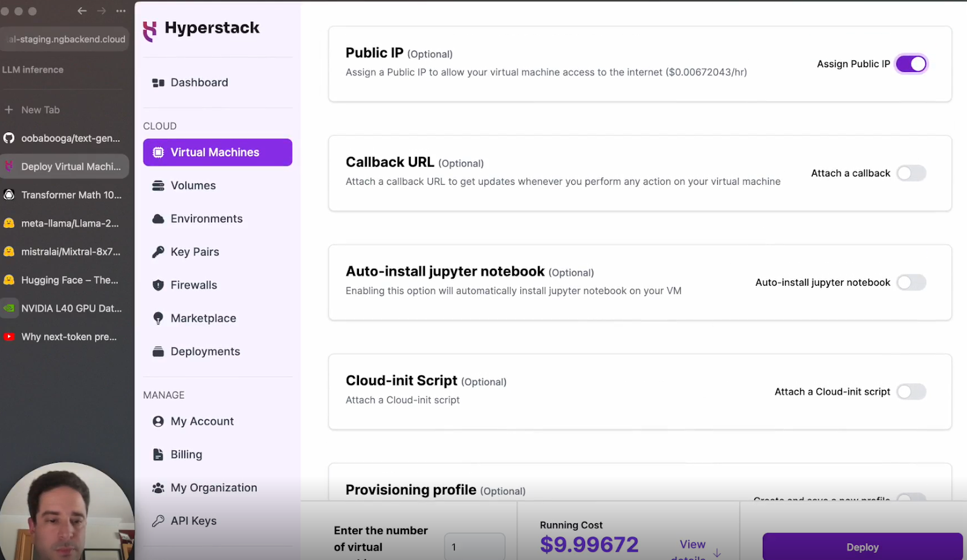Click the Dashboard sidebar icon
Image resolution: width=967 pixels, height=560 pixels.
point(158,83)
